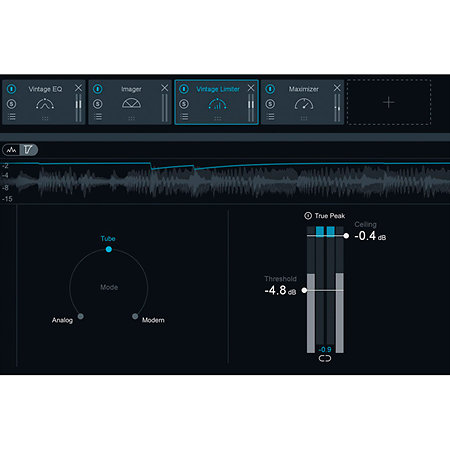
Task: Bypass the Vintage EQ module power button
Action: point(11,89)
